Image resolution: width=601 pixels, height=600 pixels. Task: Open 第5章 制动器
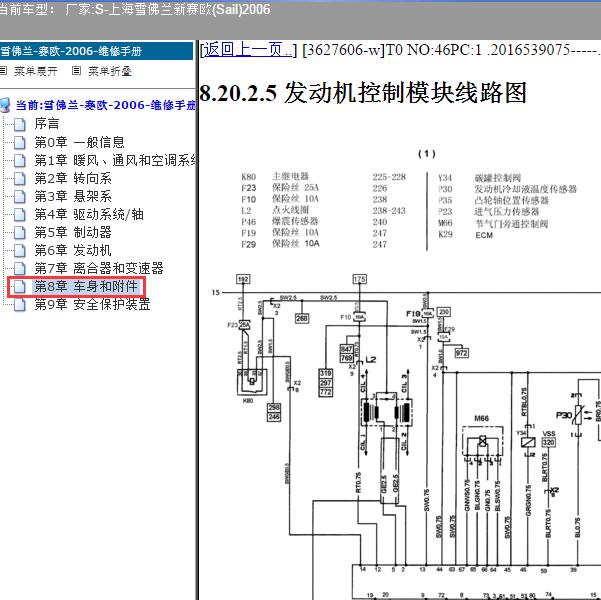click(x=73, y=232)
